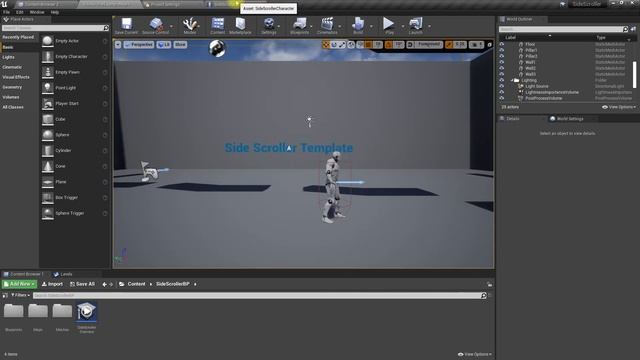Open the File menu
Image resolution: width=640 pixels, height=360 pixels.
point(7,12)
